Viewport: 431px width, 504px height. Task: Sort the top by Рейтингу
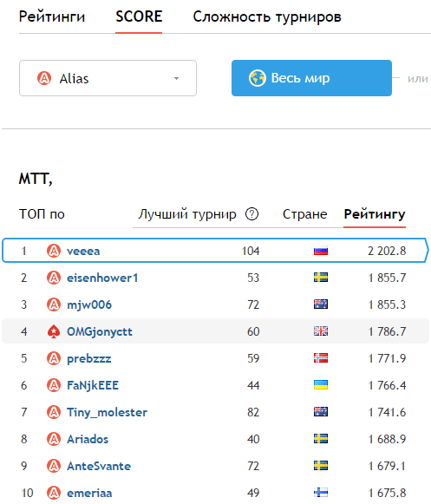[x=375, y=214]
